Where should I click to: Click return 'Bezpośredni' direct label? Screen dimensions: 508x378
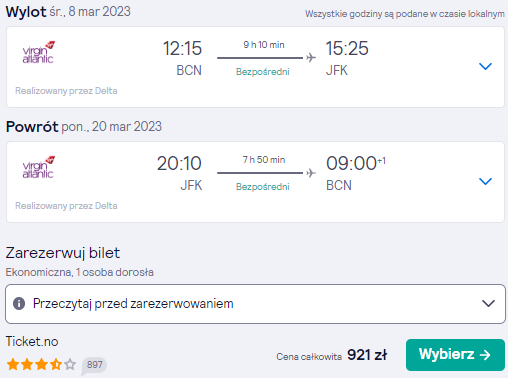click(263, 187)
